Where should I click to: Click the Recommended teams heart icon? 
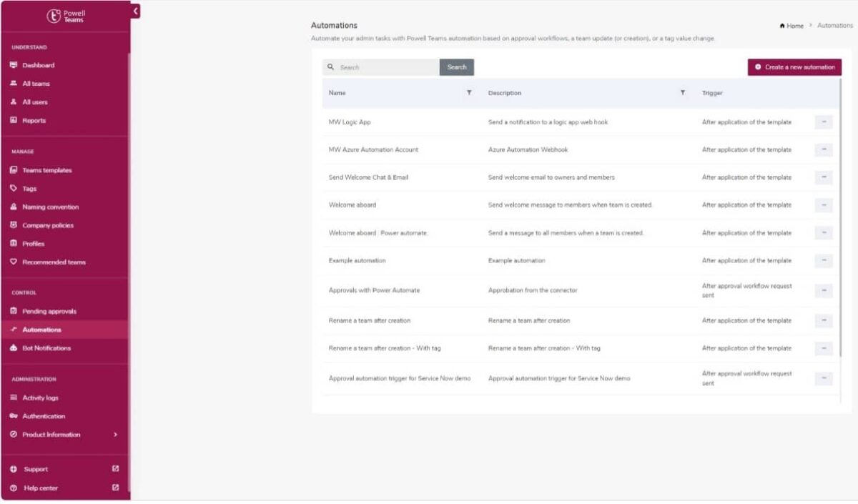click(x=14, y=262)
